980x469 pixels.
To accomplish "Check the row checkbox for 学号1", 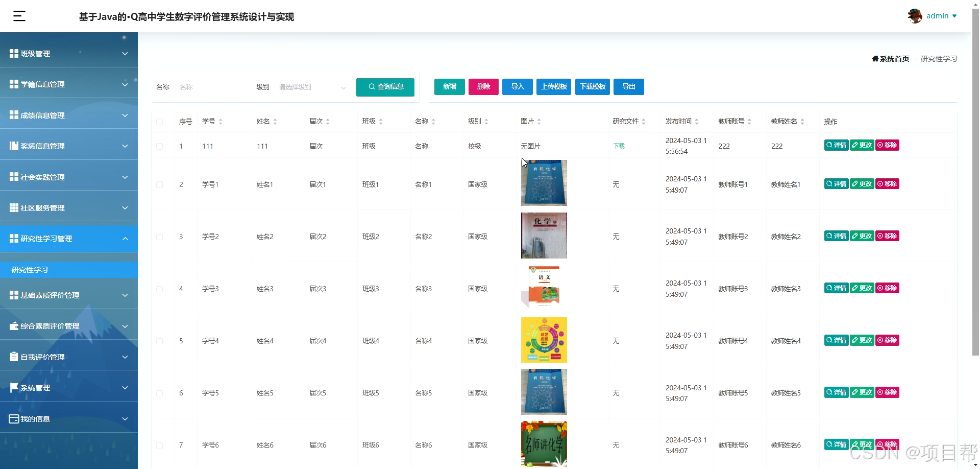I will pos(160,184).
